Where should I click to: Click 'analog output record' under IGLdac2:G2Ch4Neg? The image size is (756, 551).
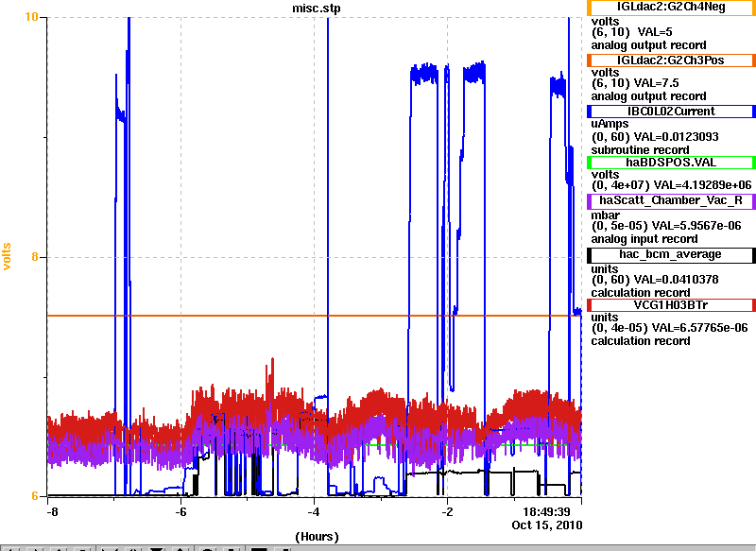tap(649, 45)
